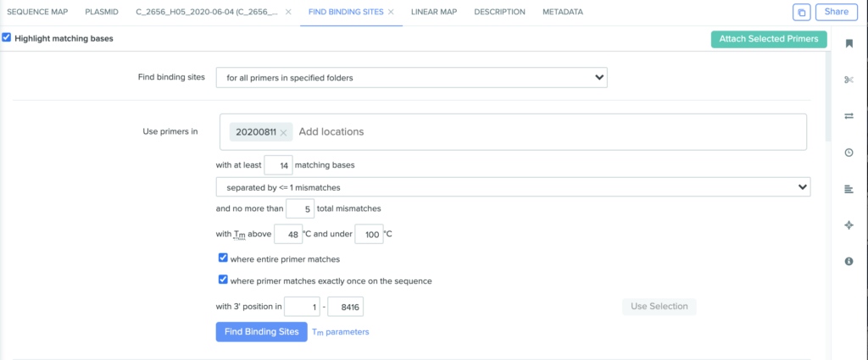Image resolution: width=868 pixels, height=360 pixels.
Task: Open the history clock icon
Action: [x=849, y=152]
